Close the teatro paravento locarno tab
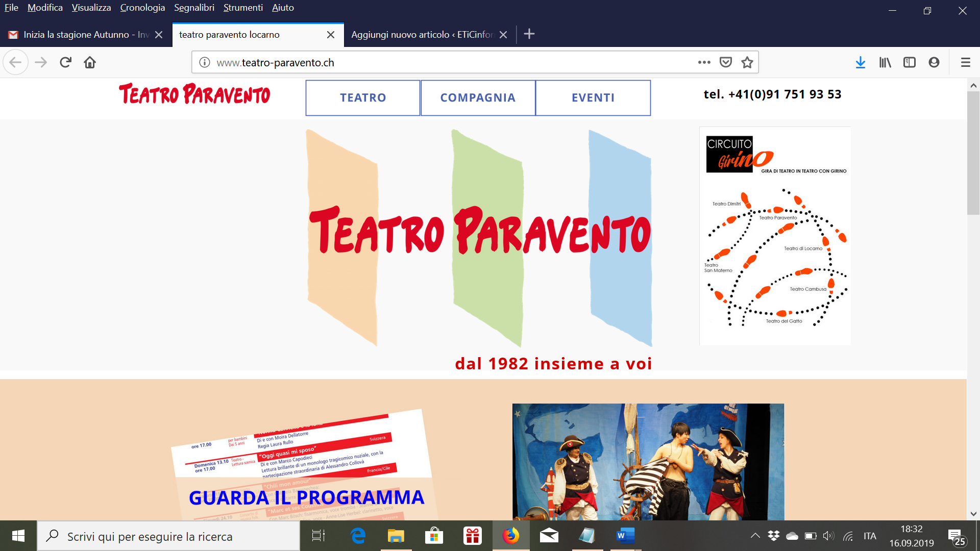Viewport: 980px width, 551px height. (x=331, y=35)
